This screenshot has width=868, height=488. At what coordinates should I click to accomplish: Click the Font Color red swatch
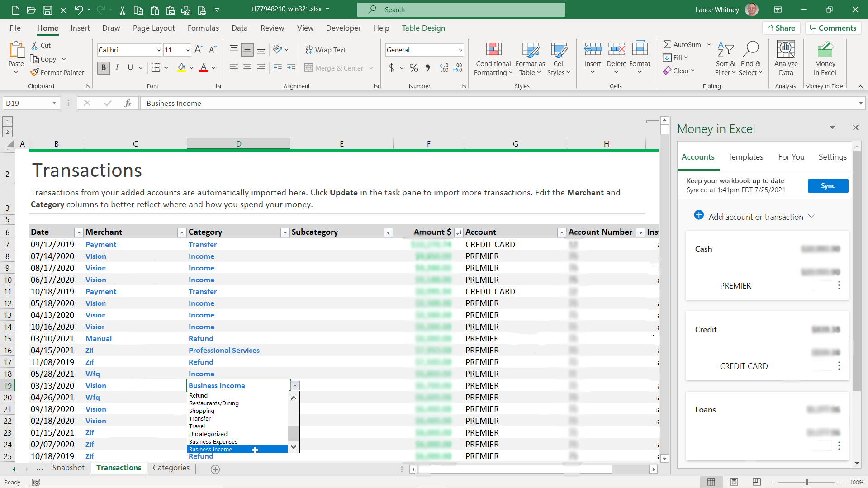(204, 68)
